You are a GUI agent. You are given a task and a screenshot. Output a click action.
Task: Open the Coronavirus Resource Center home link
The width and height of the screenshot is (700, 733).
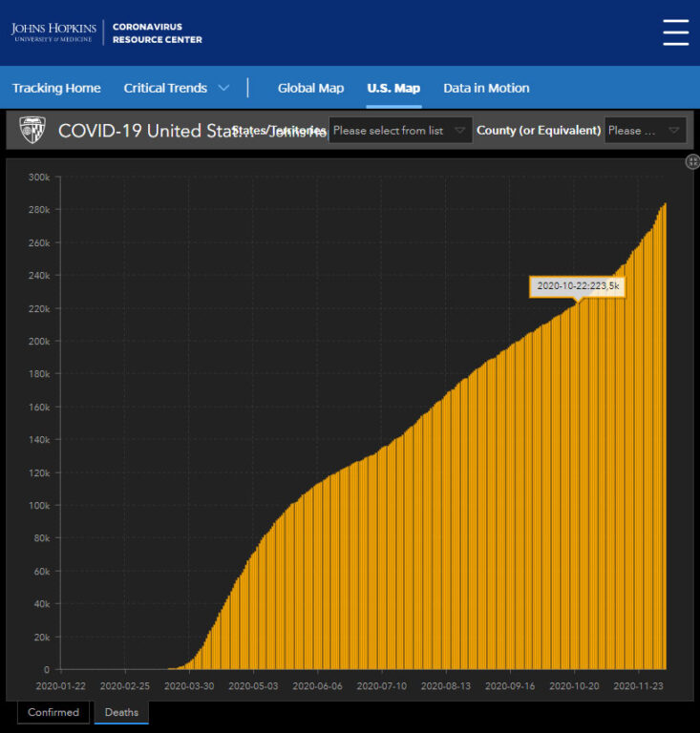pyautogui.click(x=158, y=33)
